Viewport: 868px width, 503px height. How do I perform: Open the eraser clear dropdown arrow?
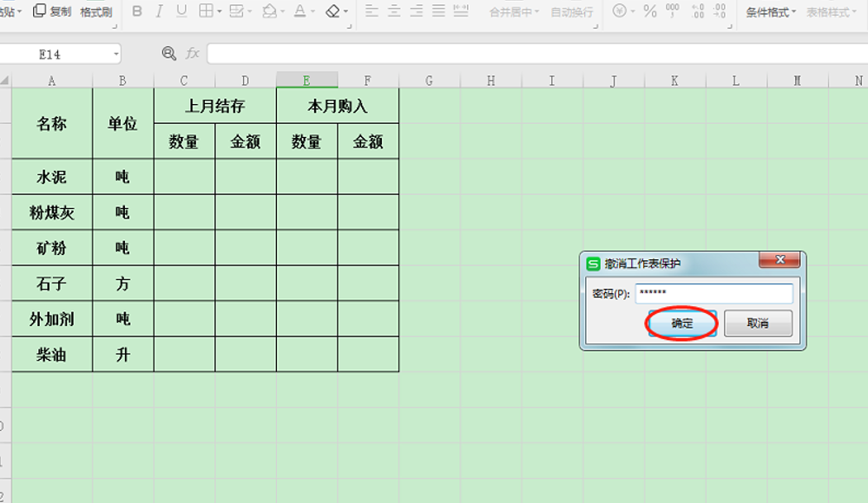point(346,11)
